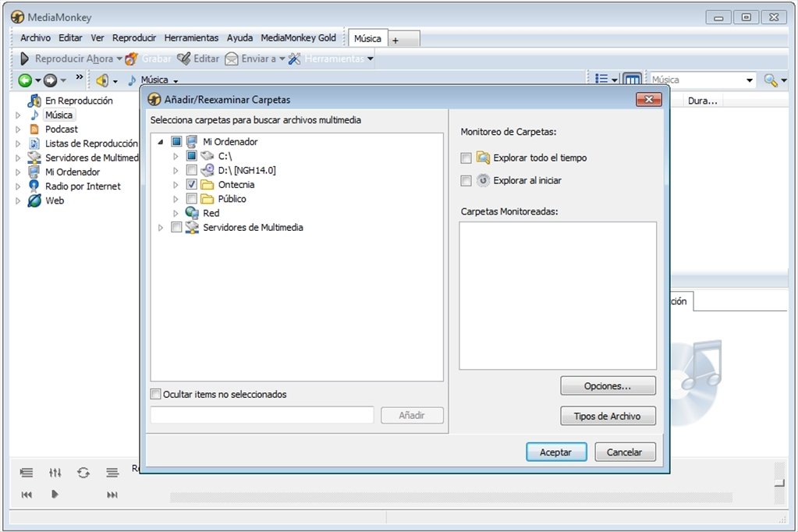Screen dimensions: 798x532
Task: Select En Reproducción in the sidebar
Action: [x=79, y=101]
